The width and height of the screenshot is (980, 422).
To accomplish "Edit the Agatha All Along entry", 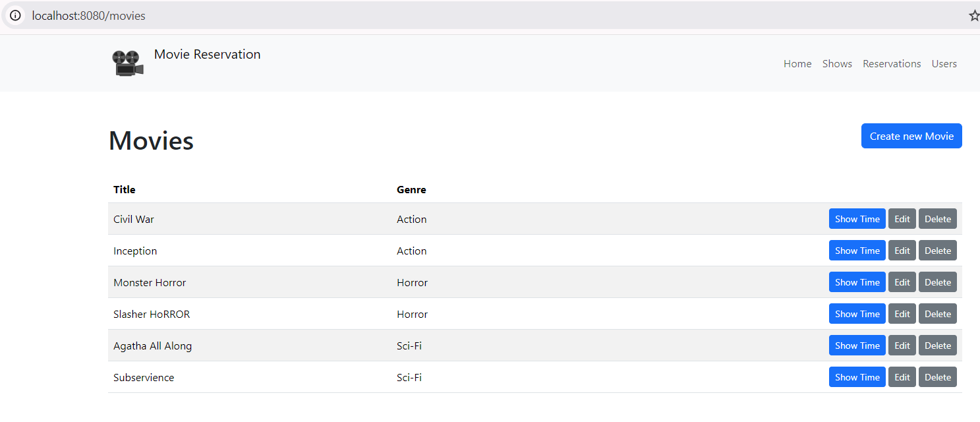I will click(902, 346).
